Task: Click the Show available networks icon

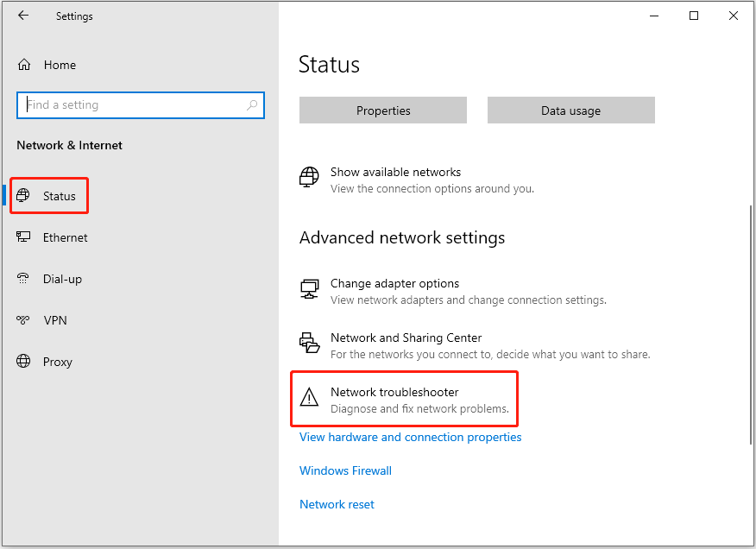Action: tap(309, 177)
